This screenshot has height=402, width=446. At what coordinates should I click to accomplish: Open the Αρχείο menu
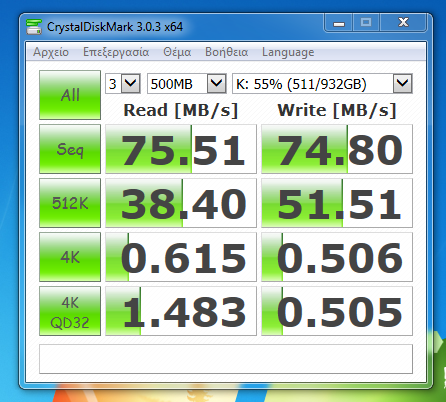[51, 52]
